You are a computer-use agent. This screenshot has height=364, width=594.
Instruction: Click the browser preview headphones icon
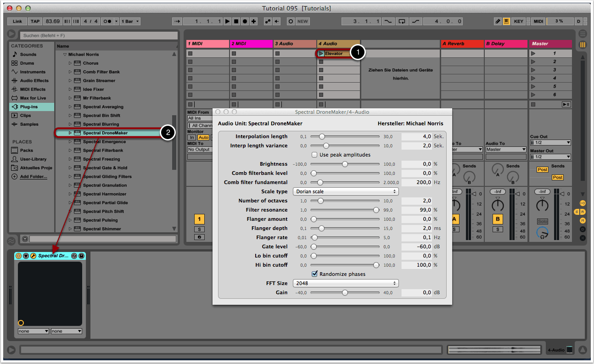tap(25, 239)
